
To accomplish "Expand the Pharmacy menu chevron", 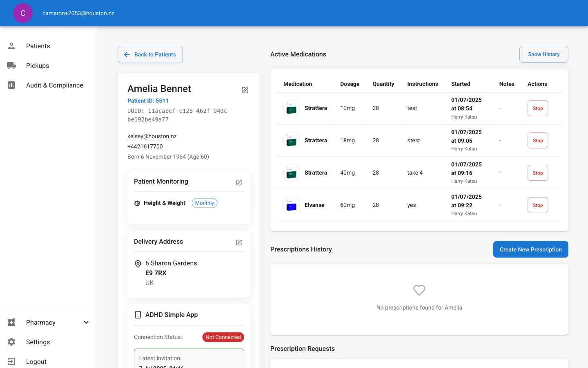I will pos(86,322).
